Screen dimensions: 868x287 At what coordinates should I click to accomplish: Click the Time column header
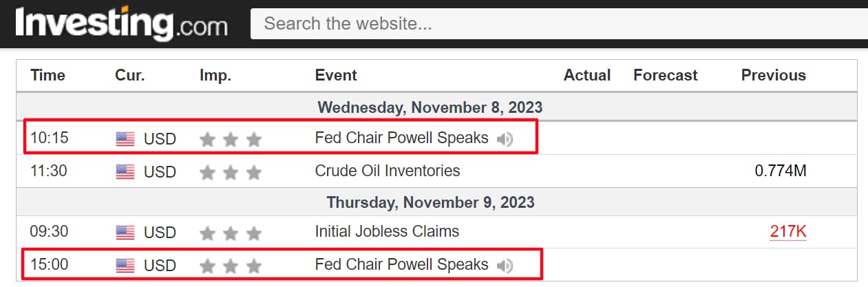(47, 76)
